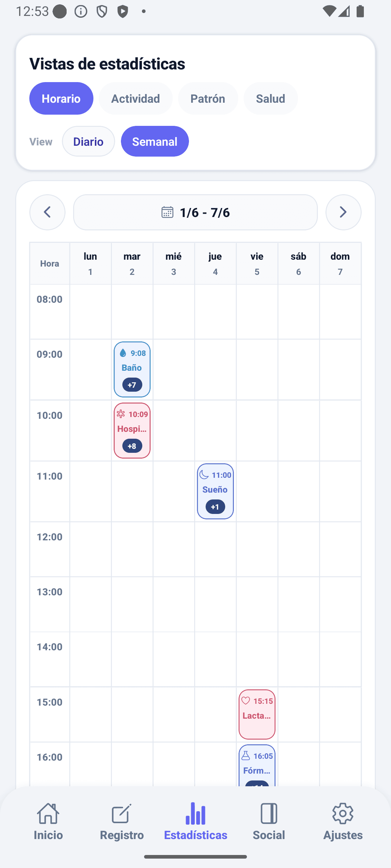Open the Fórmula 16:05 event card
Screen dimensions: 391x868
(x=257, y=765)
